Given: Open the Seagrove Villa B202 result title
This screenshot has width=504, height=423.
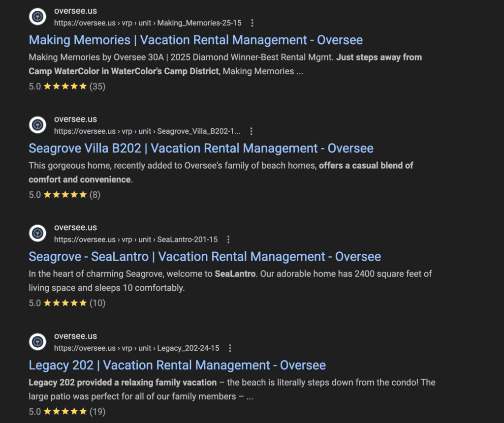Looking at the screenshot, I should coord(201,149).
